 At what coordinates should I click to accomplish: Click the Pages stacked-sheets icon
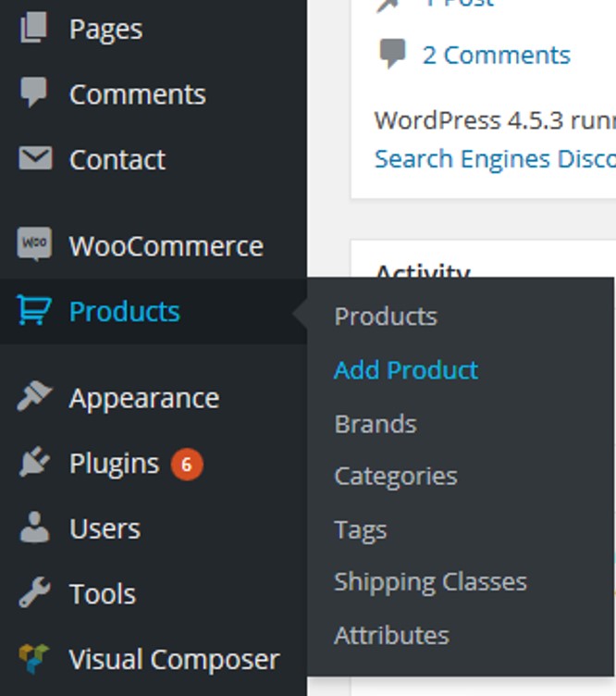[33, 28]
